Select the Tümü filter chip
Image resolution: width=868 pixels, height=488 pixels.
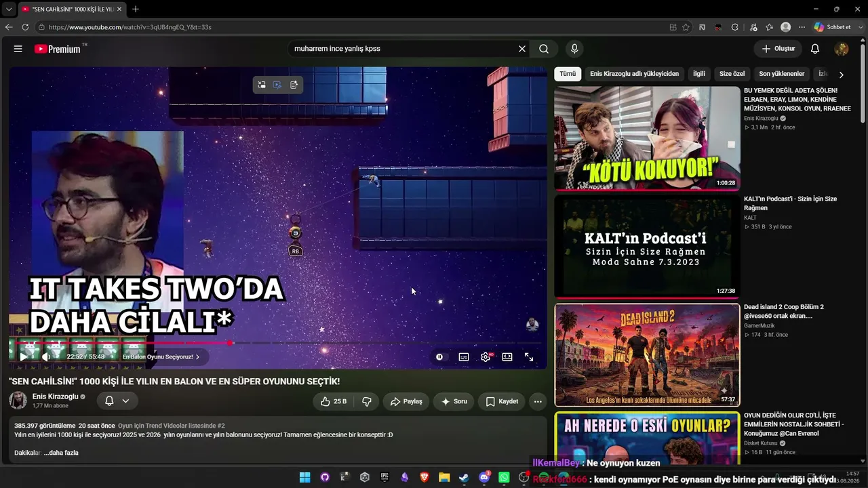click(x=568, y=74)
